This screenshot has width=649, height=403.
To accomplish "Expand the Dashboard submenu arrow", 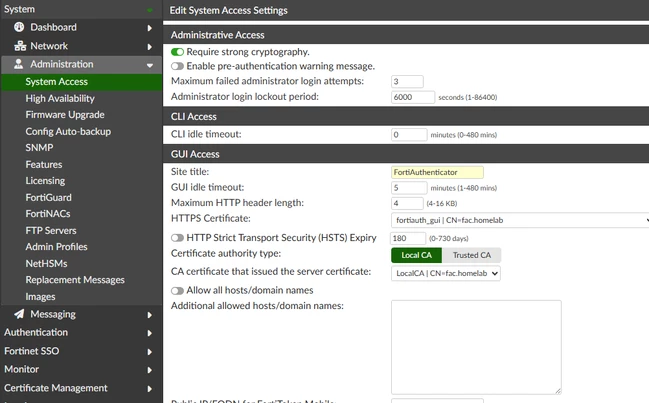I will [x=149, y=28].
